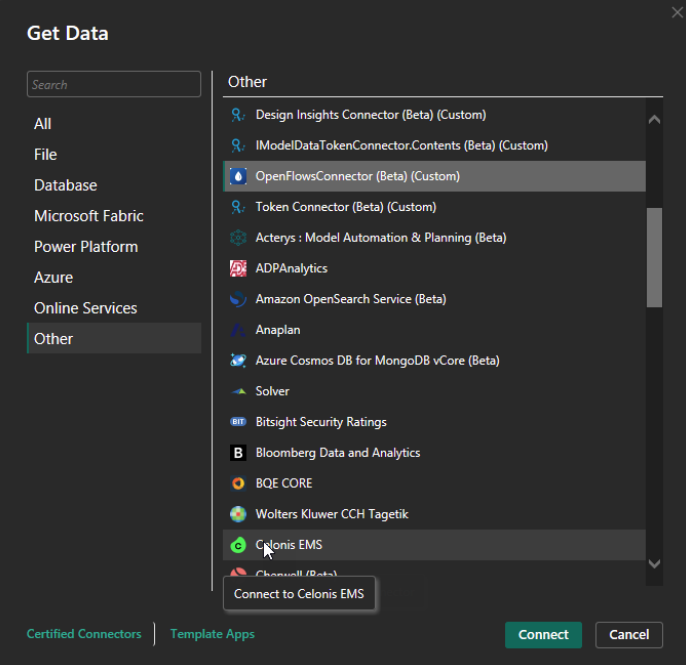Click the Bitsight Security Ratings icon

tap(238, 422)
